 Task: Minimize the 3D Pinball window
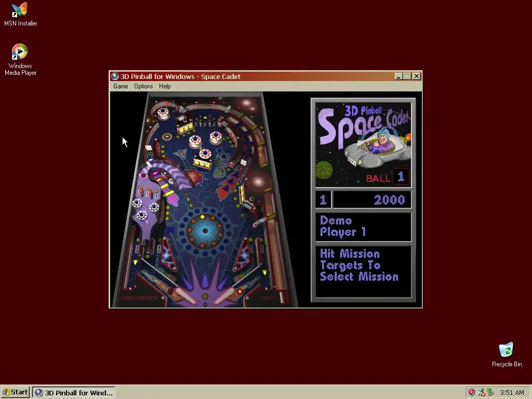[398, 76]
